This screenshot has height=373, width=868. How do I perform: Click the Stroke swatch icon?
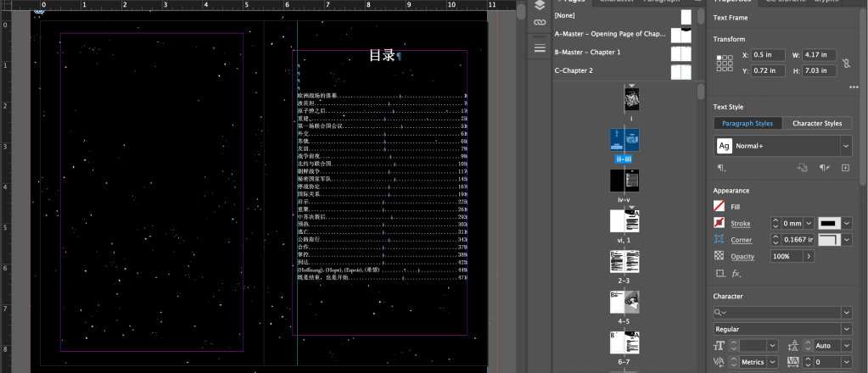coord(721,223)
